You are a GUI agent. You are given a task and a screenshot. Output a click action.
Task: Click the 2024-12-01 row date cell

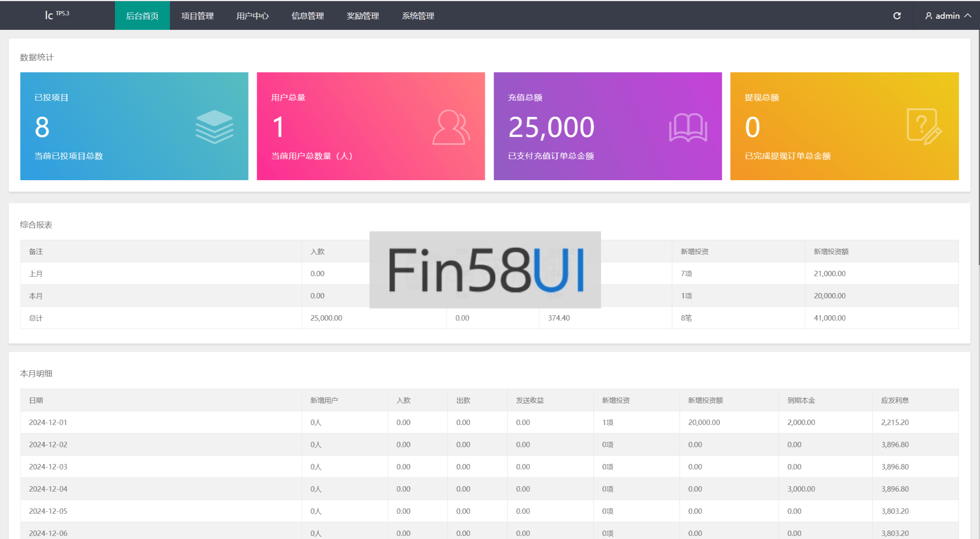[48, 422]
